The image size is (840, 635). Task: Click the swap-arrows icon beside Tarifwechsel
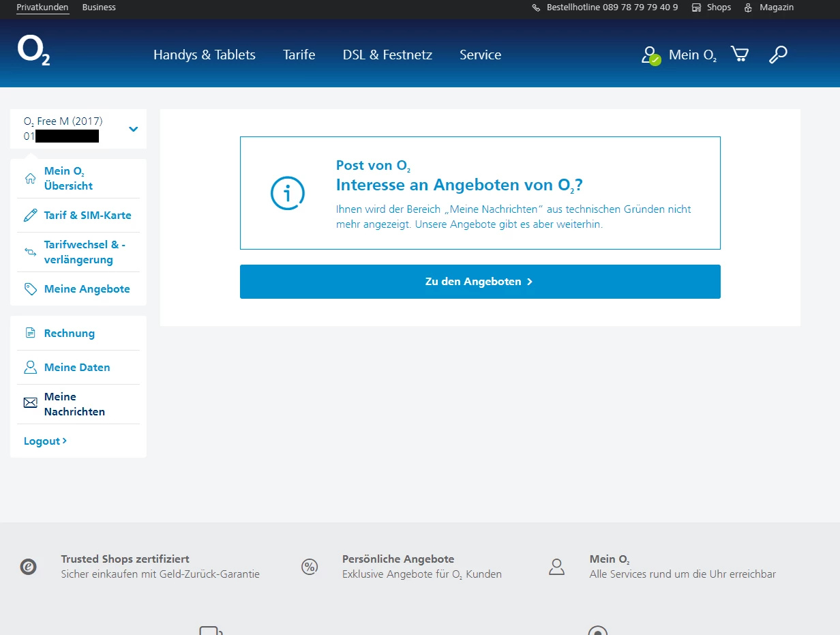pos(30,252)
